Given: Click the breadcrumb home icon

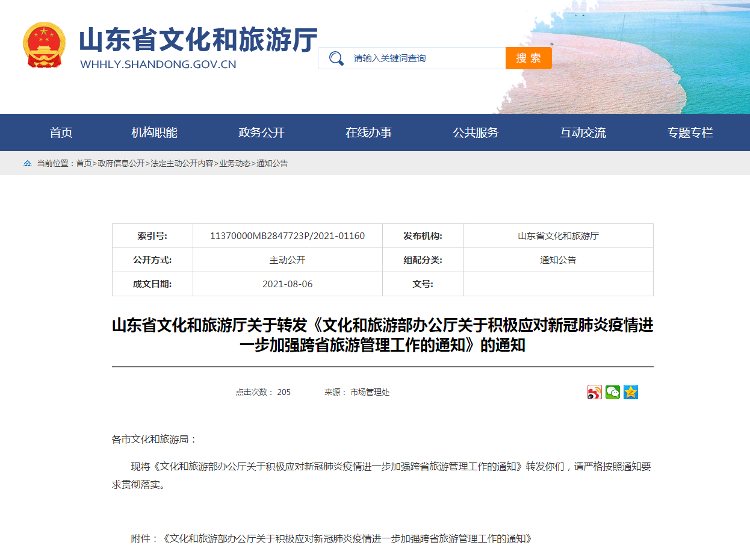Looking at the screenshot, I should [28, 163].
